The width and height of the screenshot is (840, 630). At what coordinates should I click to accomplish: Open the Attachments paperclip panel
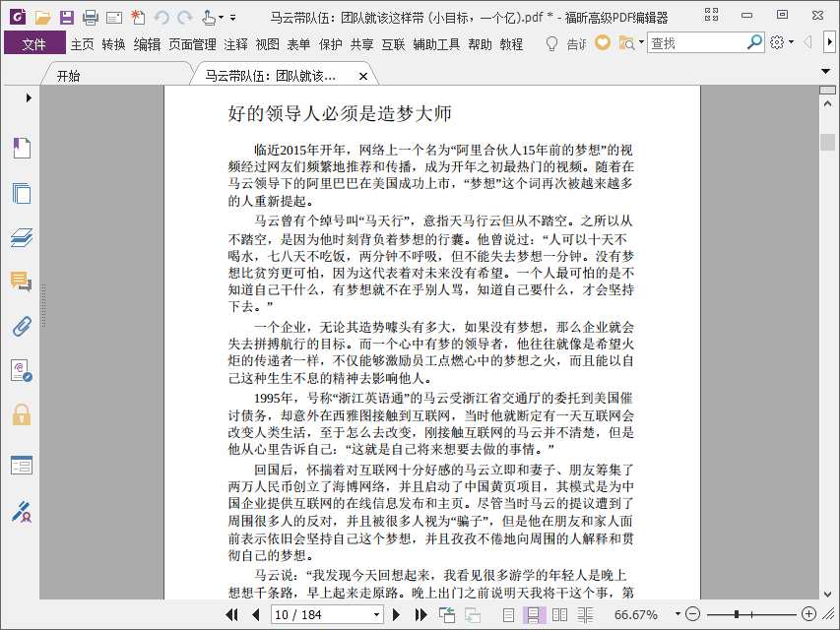click(x=22, y=326)
